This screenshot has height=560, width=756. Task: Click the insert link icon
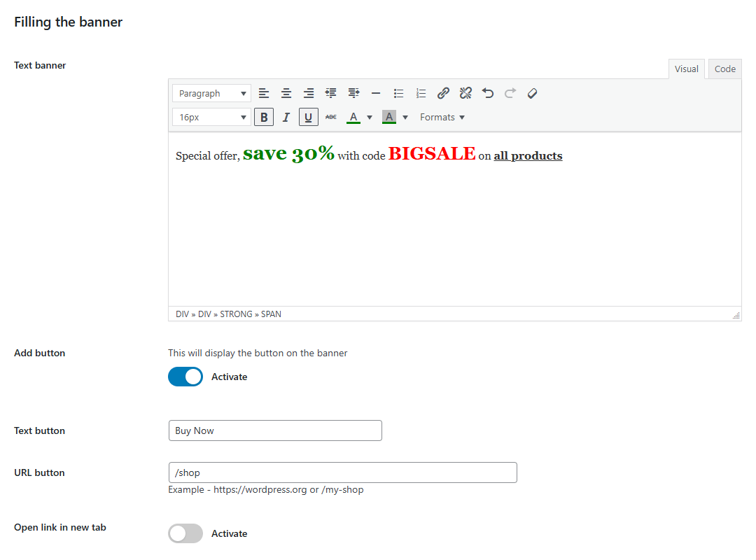(443, 93)
